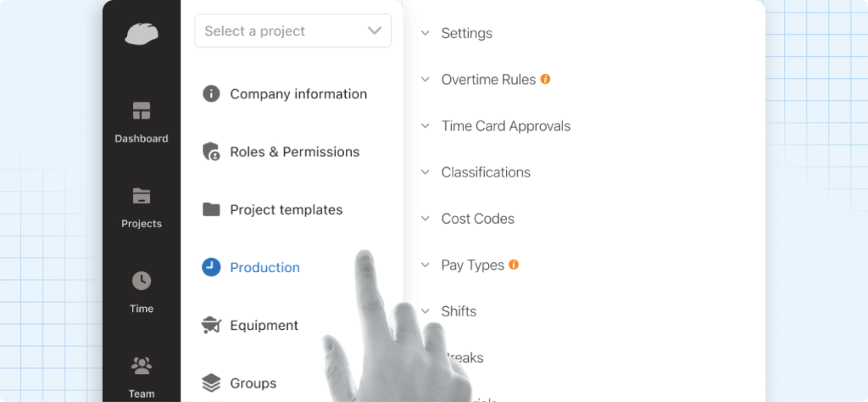Click the Overtime Rules orange info badge
This screenshot has width=868, height=402.
[x=545, y=79]
